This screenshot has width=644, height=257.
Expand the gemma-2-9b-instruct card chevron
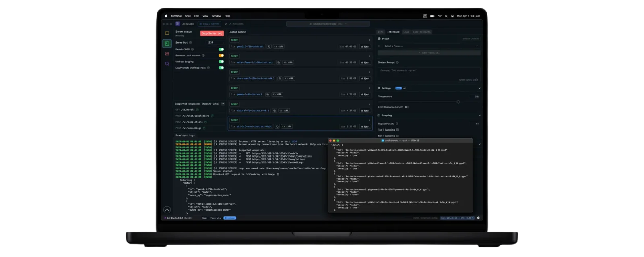(x=369, y=88)
